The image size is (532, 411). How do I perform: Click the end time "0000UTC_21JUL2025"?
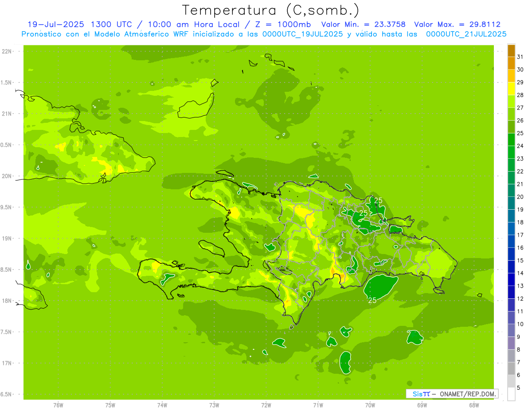tap(466, 34)
